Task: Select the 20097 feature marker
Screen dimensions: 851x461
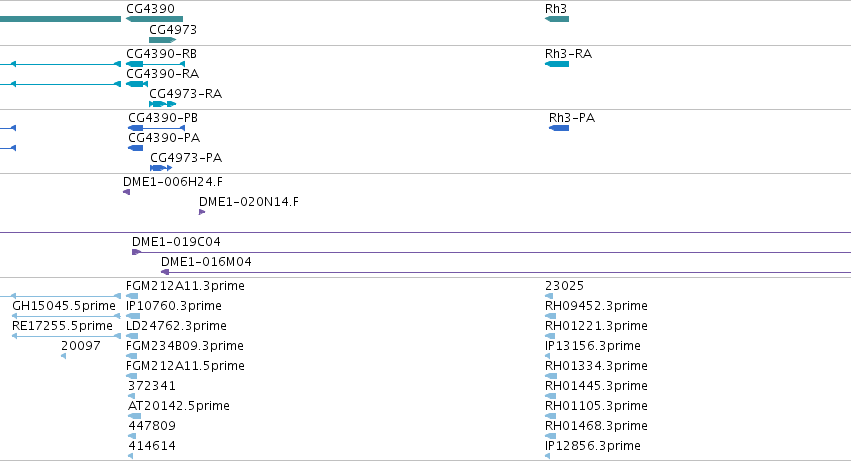Action: click(63, 356)
